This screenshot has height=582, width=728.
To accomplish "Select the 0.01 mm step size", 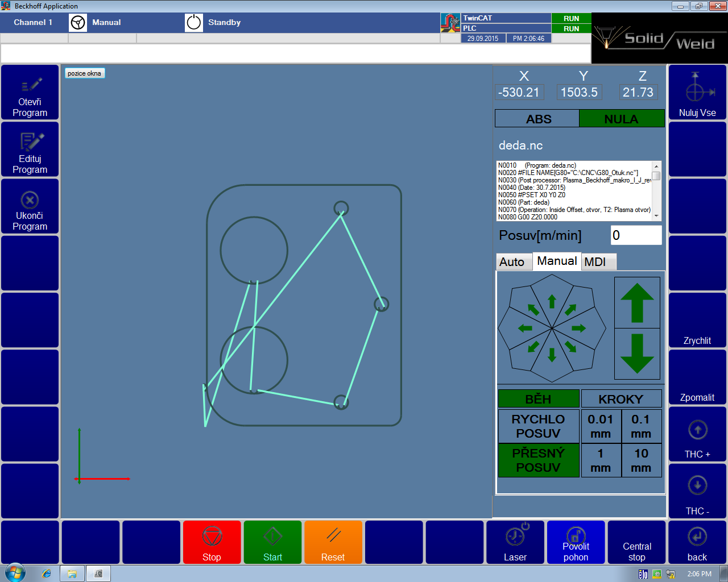I will [x=600, y=426].
